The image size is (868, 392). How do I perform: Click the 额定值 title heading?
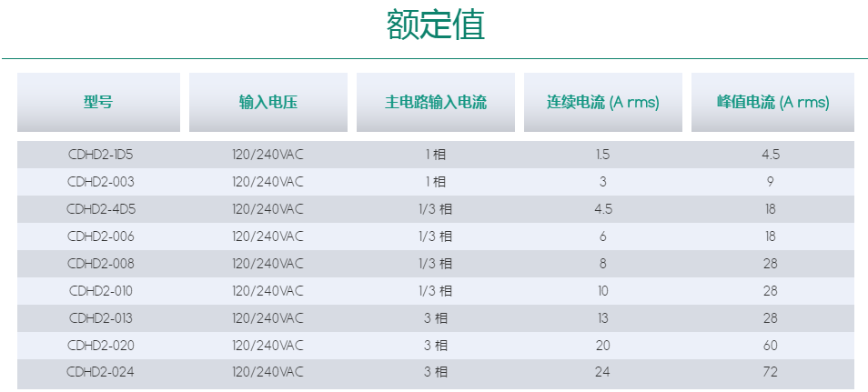pyautogui.click(x=435, y=25)
